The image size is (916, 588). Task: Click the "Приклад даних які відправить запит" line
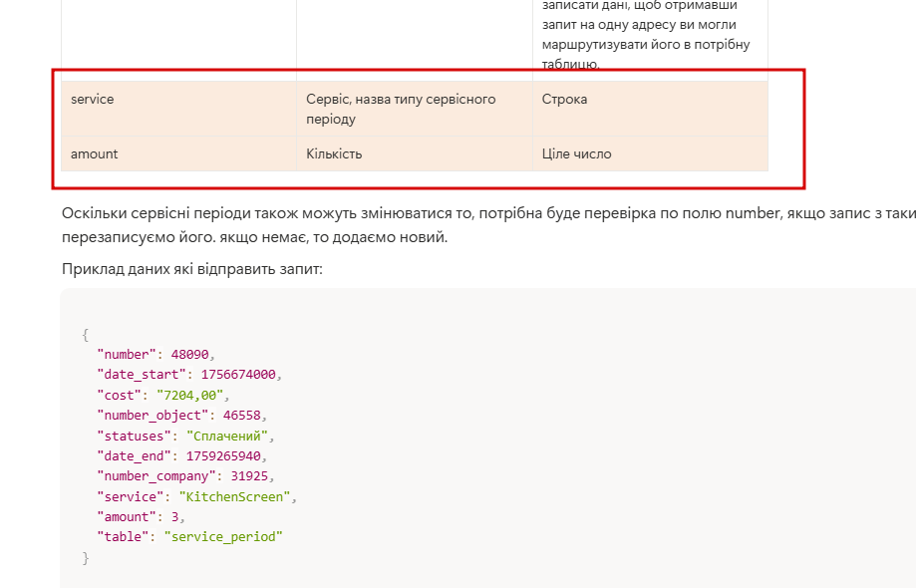tap(192, 270)
